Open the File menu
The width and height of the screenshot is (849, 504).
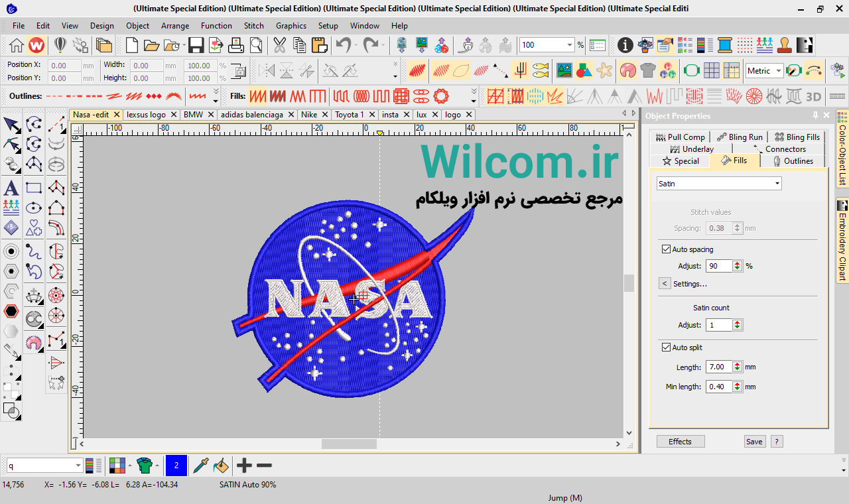(19, 26)
